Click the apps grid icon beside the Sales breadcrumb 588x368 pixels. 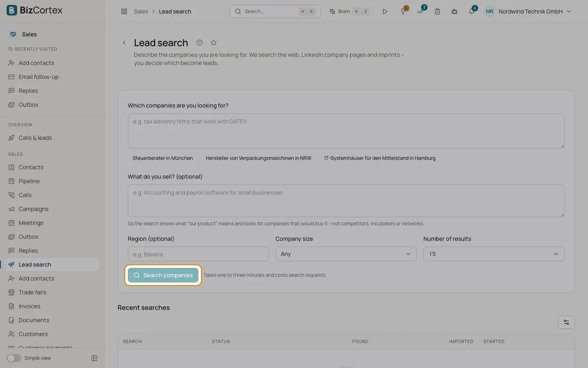pyautogui.click(x=124, y=11)
